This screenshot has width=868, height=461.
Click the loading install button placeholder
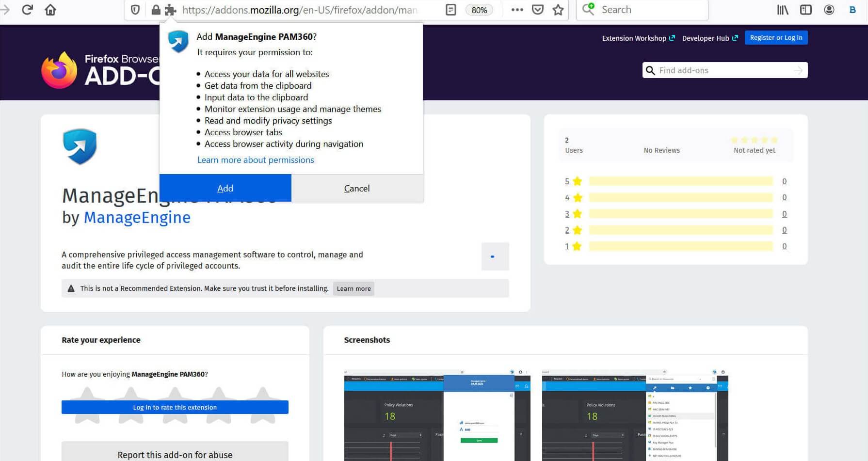[495, 256]
